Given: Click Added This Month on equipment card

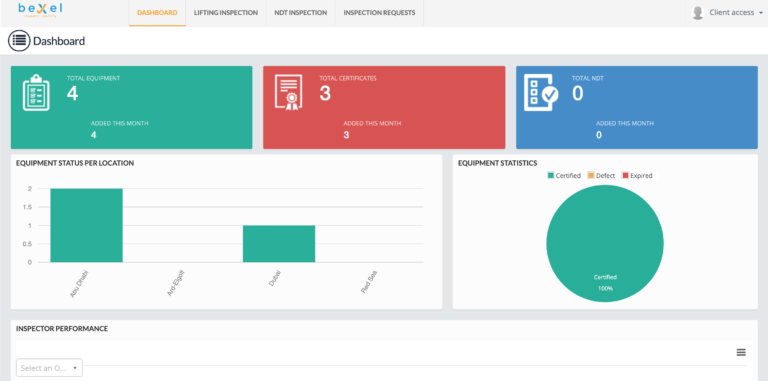Looking at the screenshot, I should coord(120,123).
